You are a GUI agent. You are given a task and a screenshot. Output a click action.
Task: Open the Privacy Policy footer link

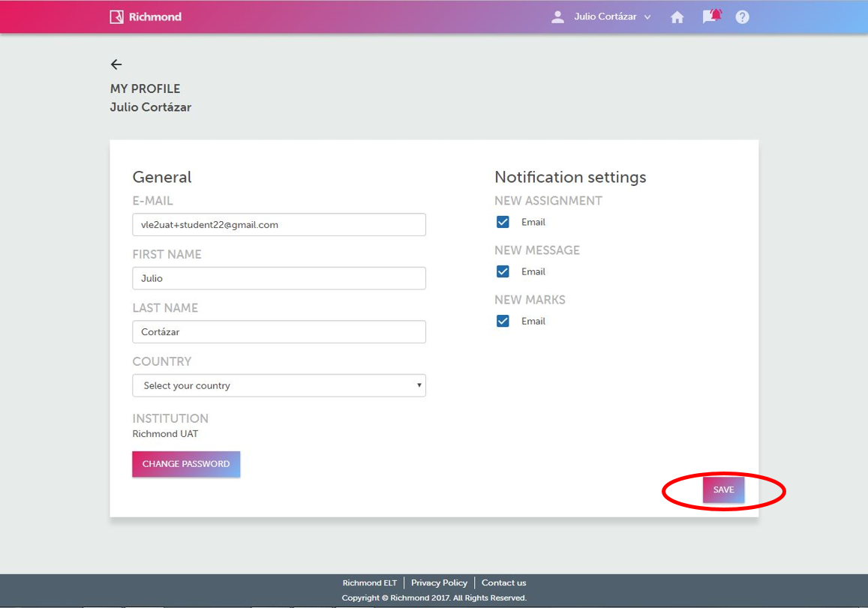click(x=439, y=583)
